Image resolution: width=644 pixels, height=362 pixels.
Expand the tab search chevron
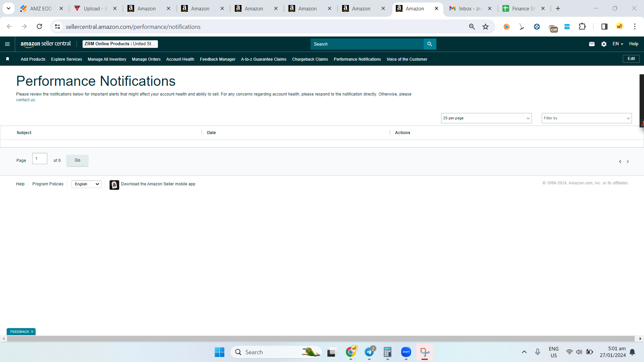tap(8, 8)
